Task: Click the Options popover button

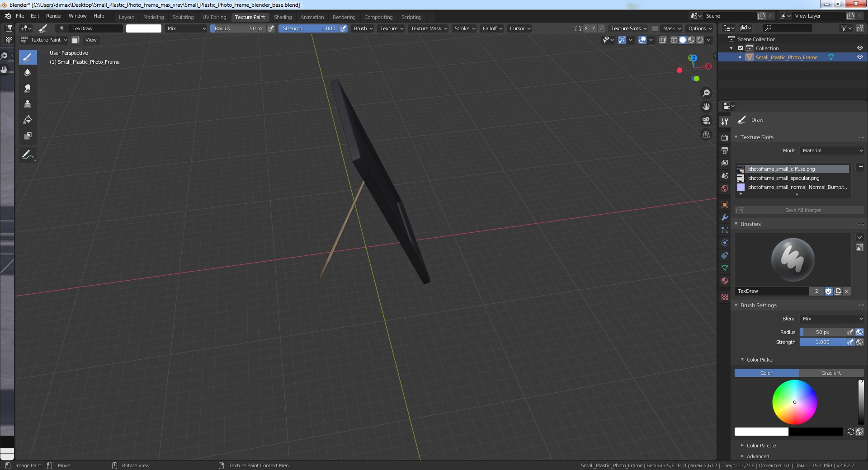Action: coord(700,28)
